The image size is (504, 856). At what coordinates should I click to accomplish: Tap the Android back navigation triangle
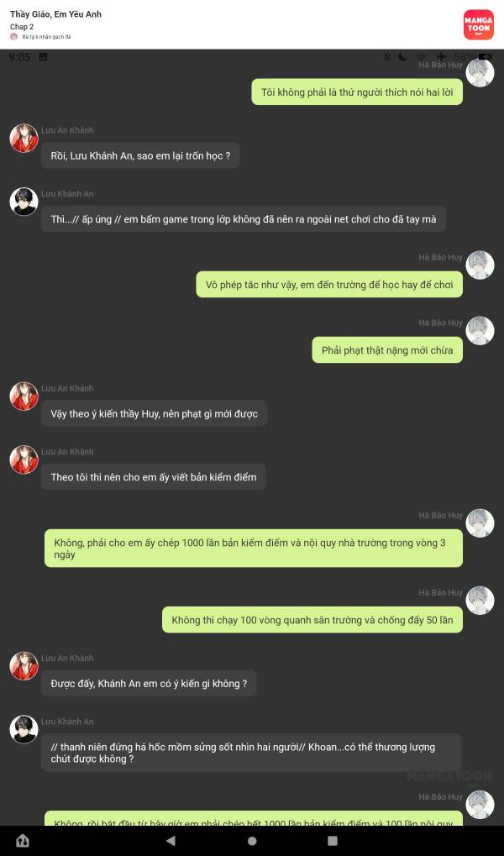tap(171, 840)
